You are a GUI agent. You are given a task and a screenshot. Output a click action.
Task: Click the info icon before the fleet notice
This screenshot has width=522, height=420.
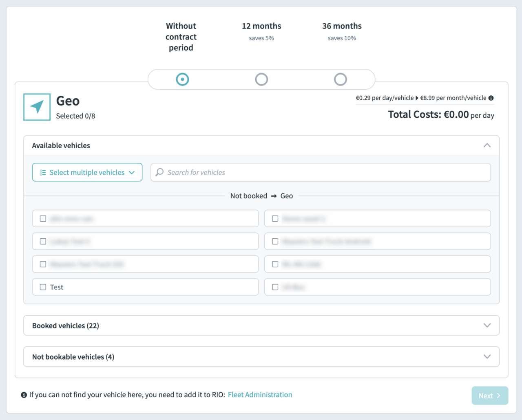(23, 394)
